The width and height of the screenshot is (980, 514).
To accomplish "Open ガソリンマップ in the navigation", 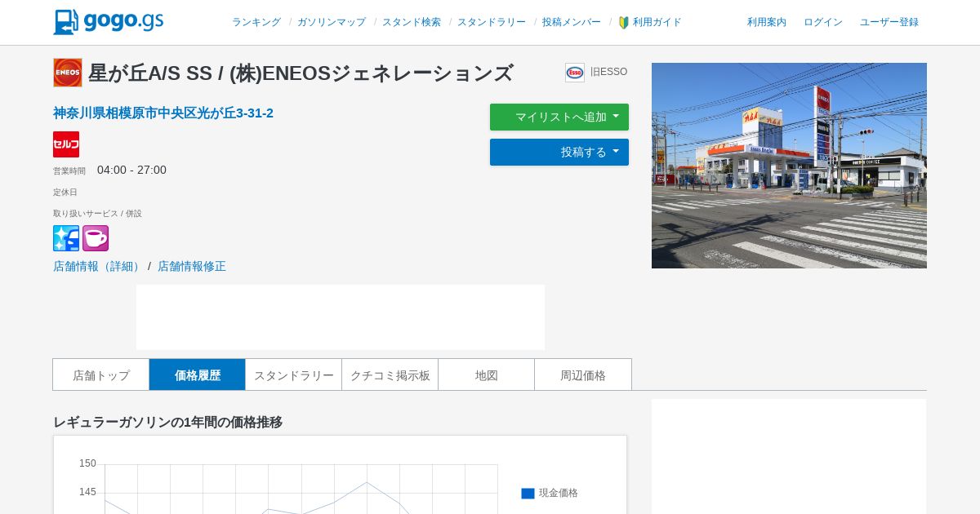I will click(332, 23).
